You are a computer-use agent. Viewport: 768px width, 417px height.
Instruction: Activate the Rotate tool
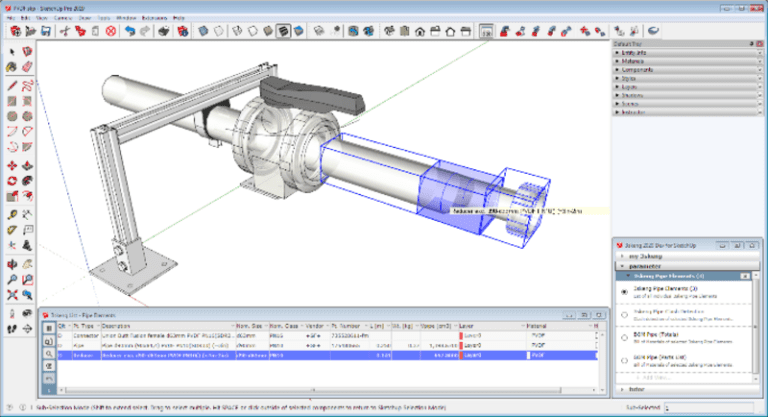[12, 181]
